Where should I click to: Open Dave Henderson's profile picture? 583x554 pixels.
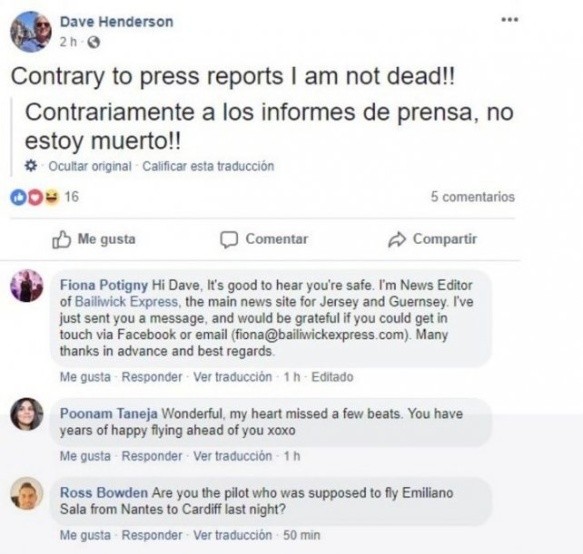coord(31,32)
